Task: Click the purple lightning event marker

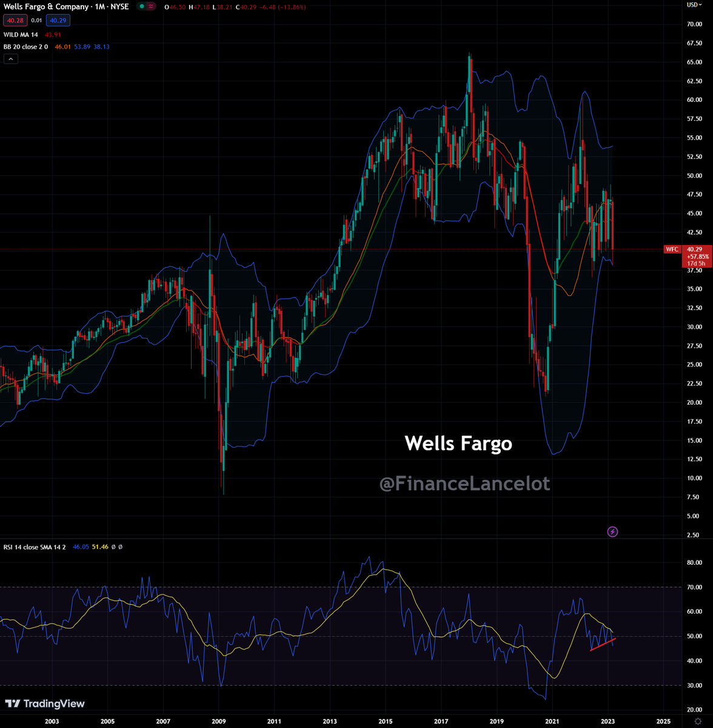Action: point(612,532)
